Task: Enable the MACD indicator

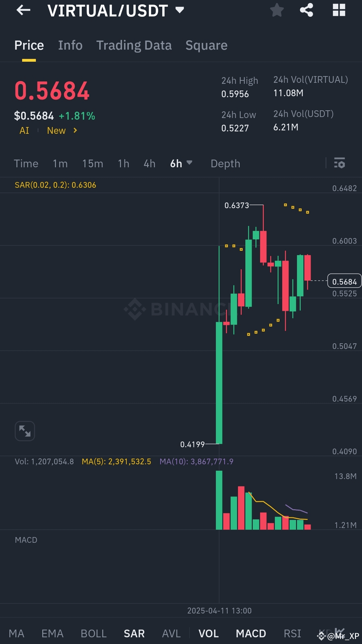Action: pos(250,632)
